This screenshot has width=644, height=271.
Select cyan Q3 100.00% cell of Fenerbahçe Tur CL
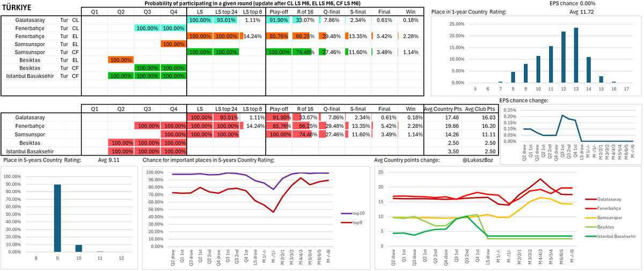pos(147,28)
